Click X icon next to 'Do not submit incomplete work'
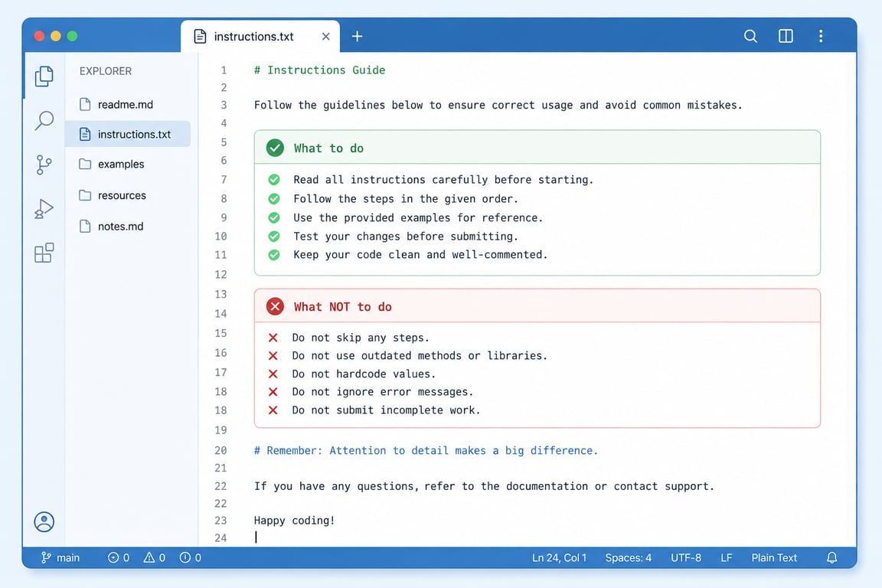This screenshot has width=882, height=588. (273, 410)
